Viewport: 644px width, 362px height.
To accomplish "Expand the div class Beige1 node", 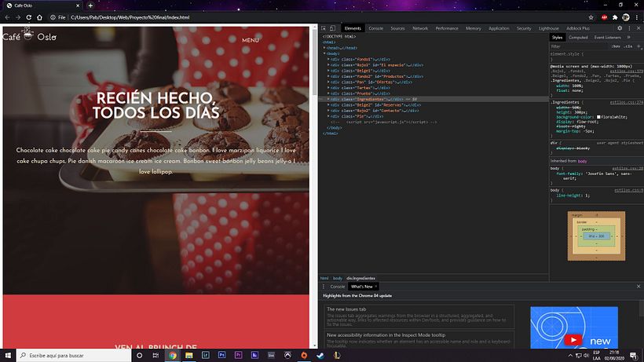I will click(x=328, y=71).
